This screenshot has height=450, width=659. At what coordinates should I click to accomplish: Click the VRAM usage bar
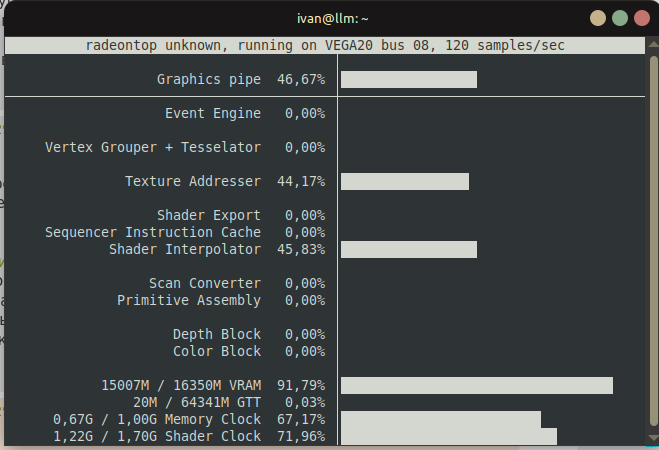[477, 385]
